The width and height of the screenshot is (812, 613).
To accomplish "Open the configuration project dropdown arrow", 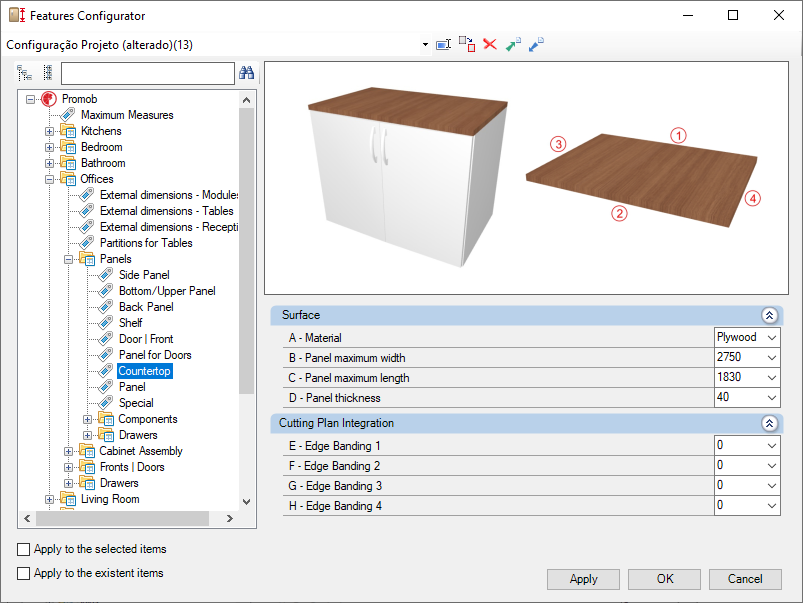I will (425, 45).
